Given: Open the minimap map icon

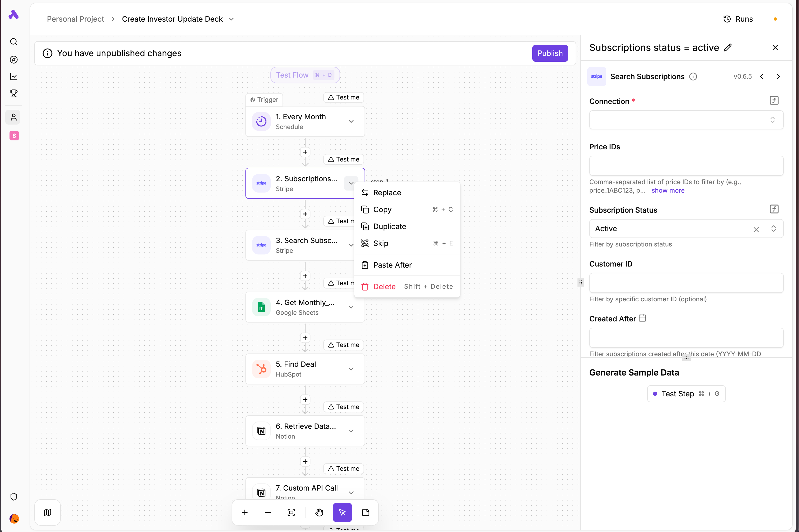Looking at the screenshot, I should 48,512.
